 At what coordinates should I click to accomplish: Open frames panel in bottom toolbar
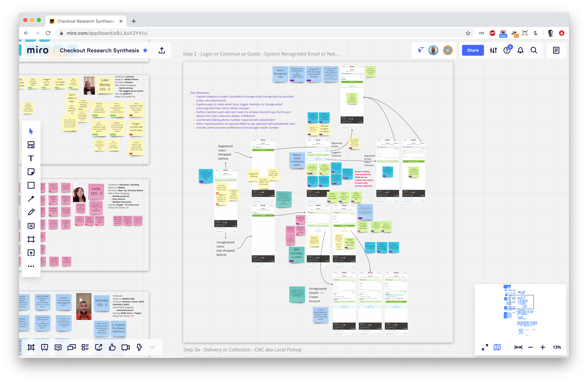click(x=31, y=347)
